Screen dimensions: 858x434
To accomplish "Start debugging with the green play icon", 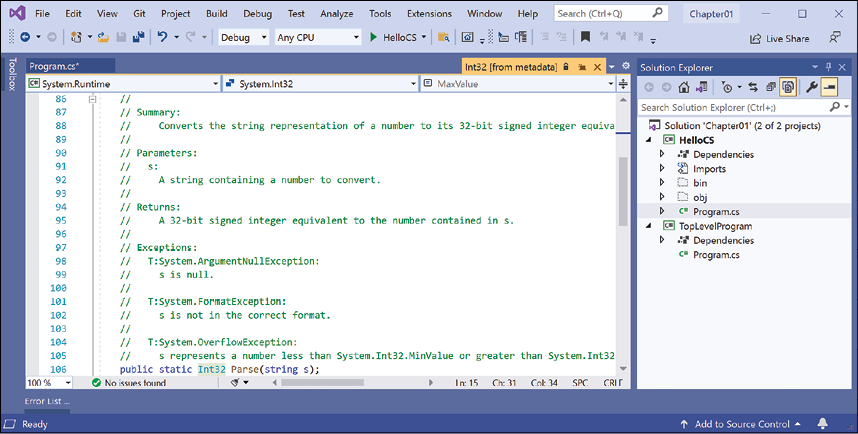I will pos(374,37).
